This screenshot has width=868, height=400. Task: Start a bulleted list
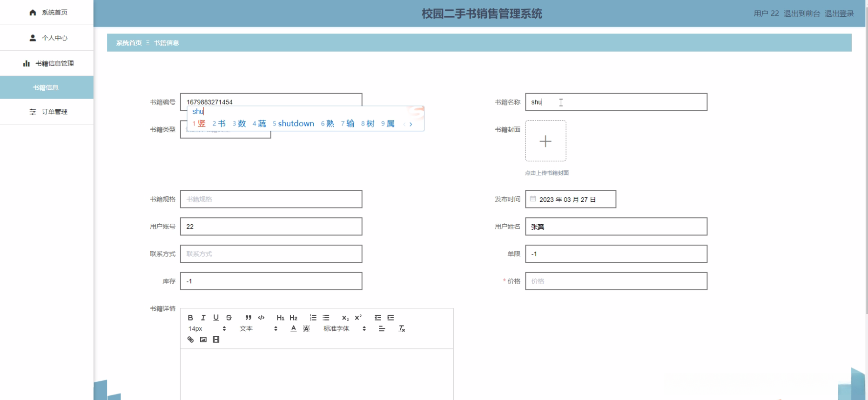[x=326, y=318]
